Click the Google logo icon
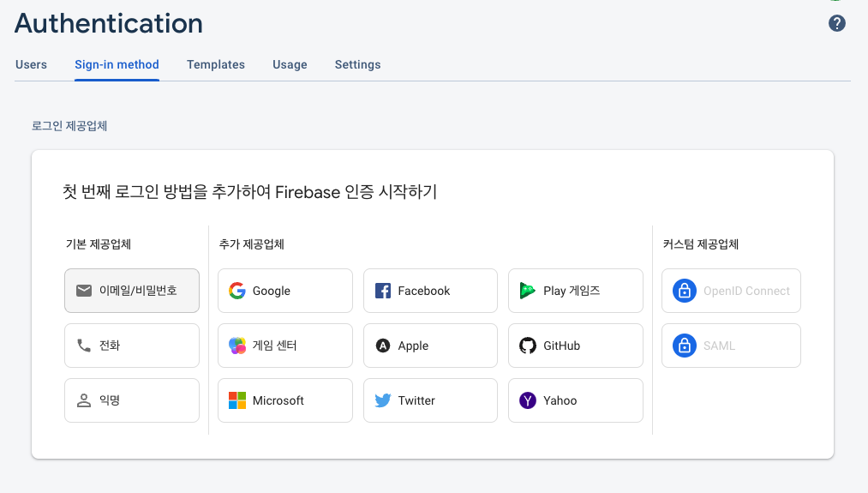Viewport: 868px width, 493px height. click(237, 291)
